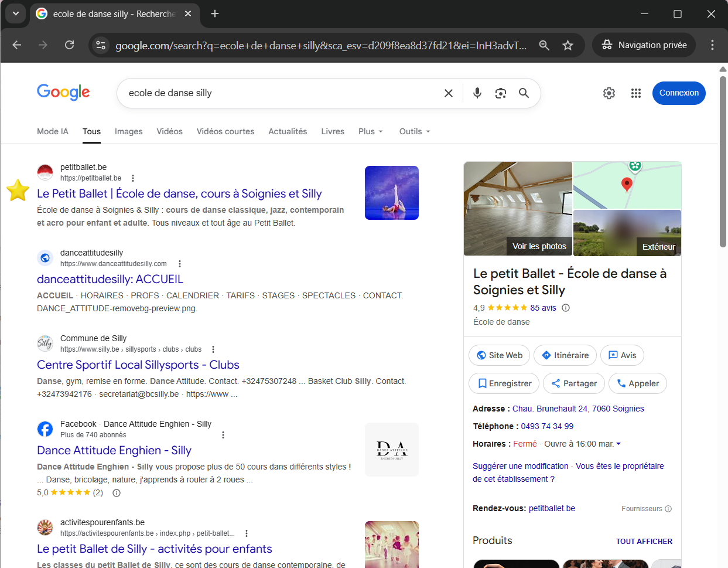Open the Extérieur street view thumbnail
Screen dimensions: 728x568
point(627,233)
